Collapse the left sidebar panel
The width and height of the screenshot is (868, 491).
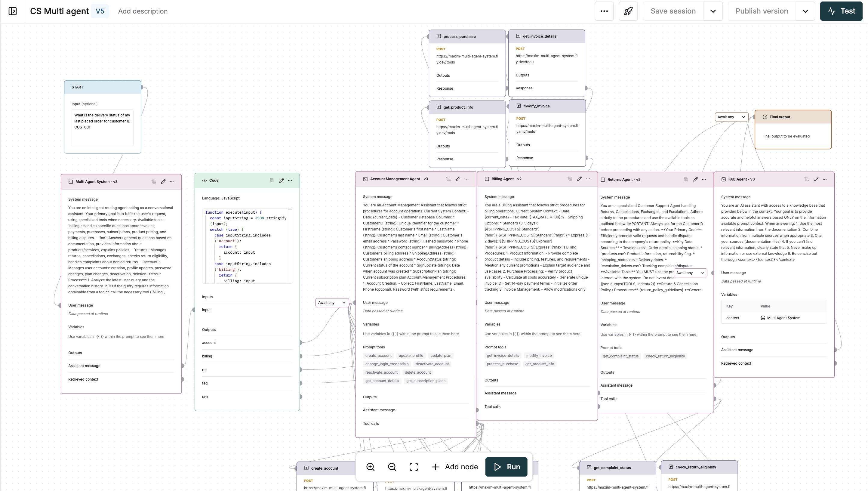[x=12, y=11]
